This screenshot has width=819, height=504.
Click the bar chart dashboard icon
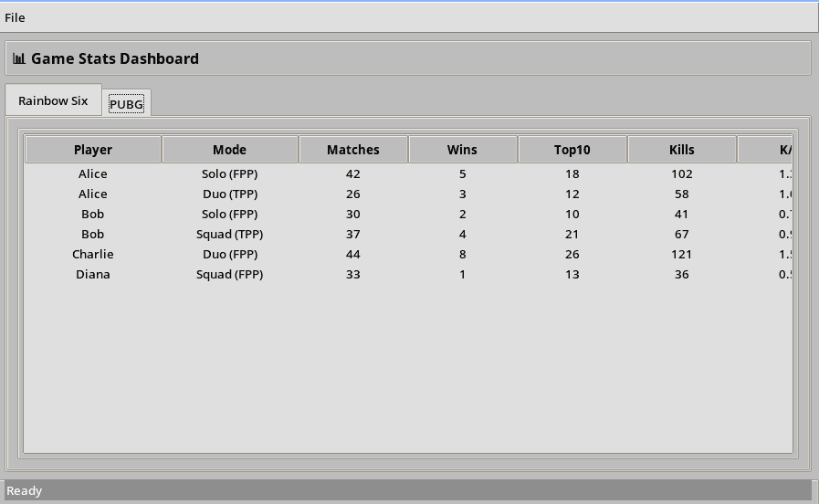coord(19,58)
